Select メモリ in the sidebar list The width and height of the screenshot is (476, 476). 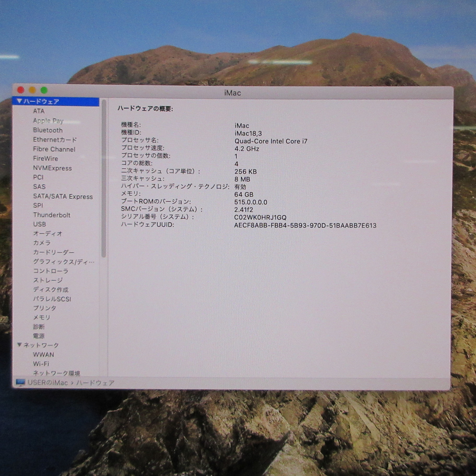point(41,317)
